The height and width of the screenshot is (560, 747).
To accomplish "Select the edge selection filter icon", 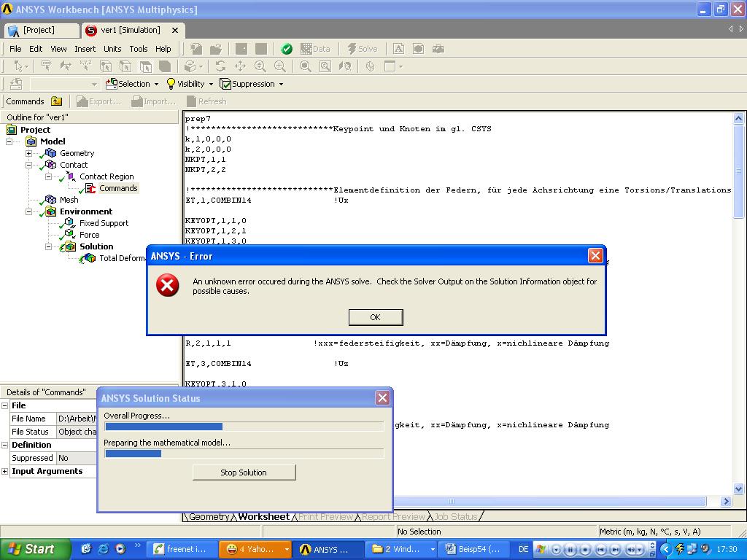I will 125,66.
